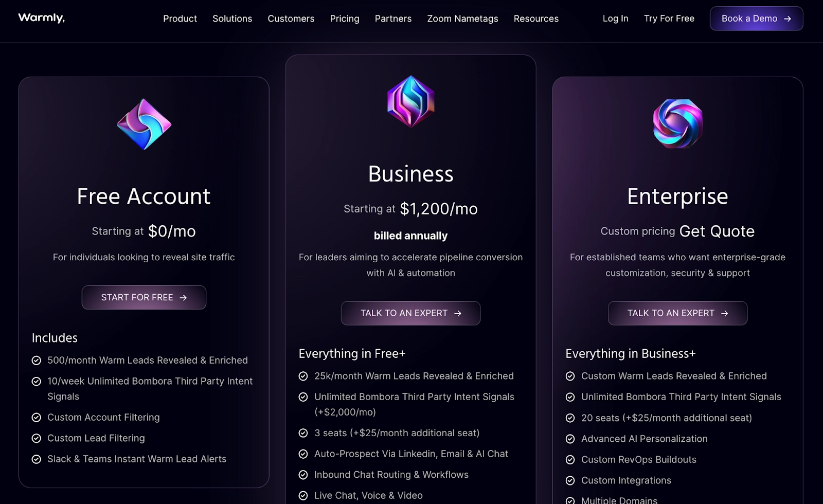Click checkmark next to Custom Integrations
This screenshot has width=823, height=504.
pyautogui.click(x=570, y=481)
